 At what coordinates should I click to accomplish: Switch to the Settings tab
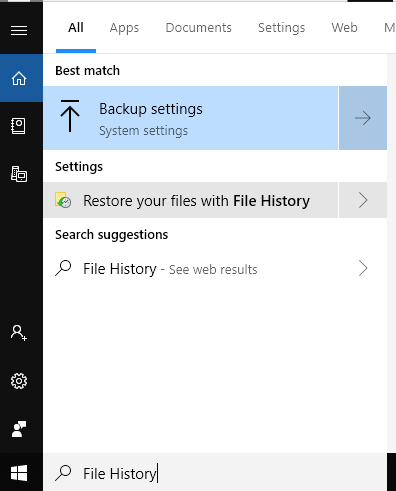282,28
